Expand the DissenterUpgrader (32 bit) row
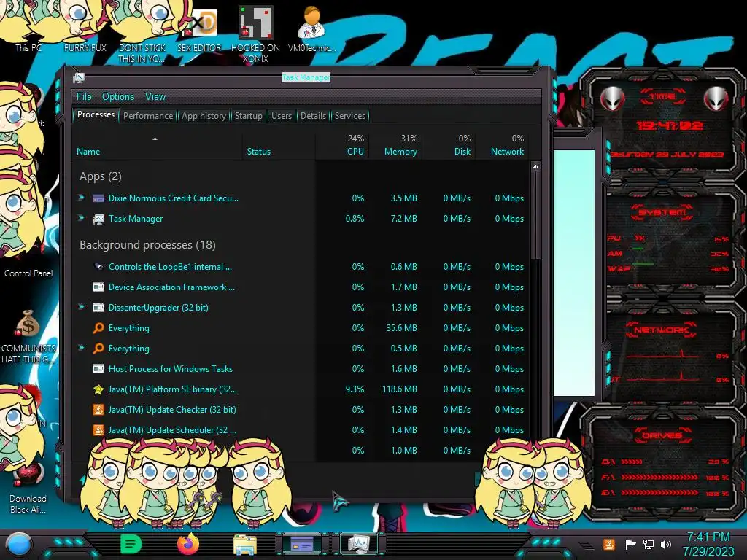747x560 pixels. (82, 307)
